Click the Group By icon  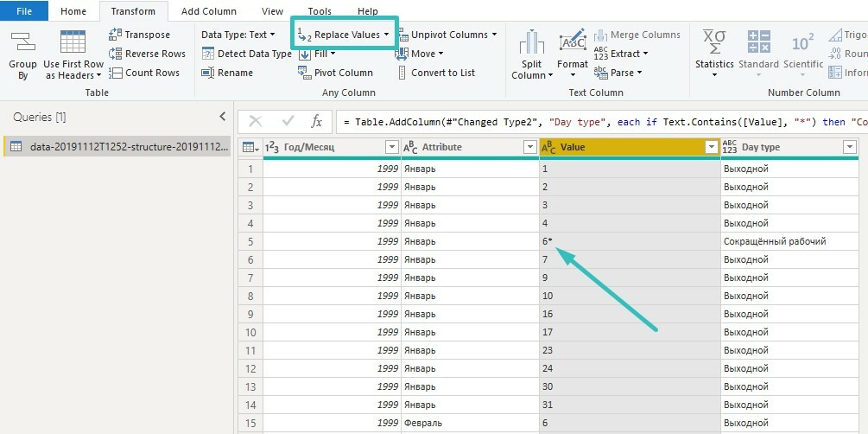[22, 41]
